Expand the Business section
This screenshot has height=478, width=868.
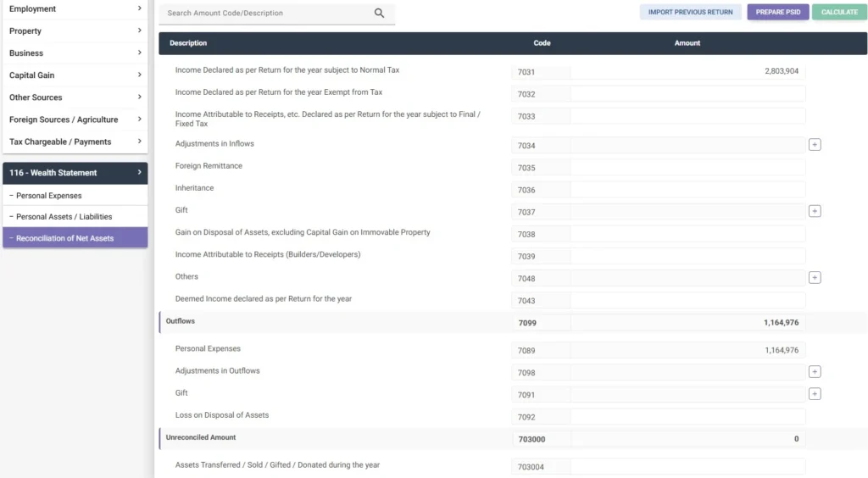[x=75, y=53]
